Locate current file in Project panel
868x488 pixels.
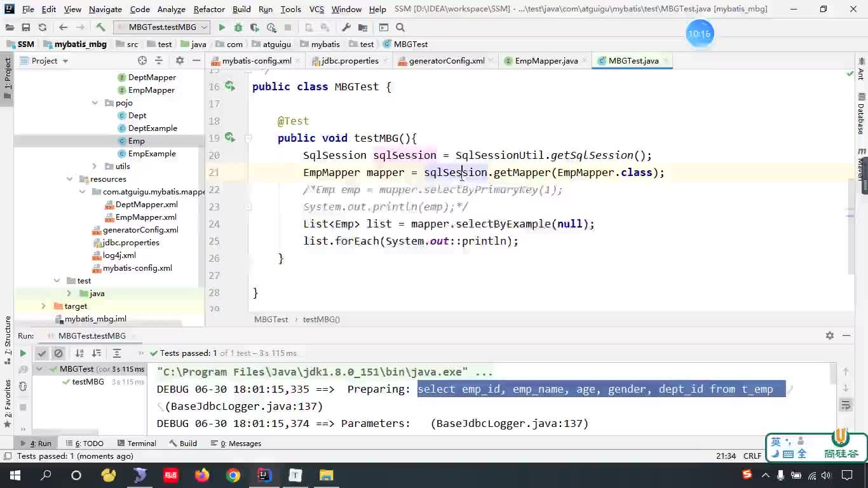tap(142, 60)
